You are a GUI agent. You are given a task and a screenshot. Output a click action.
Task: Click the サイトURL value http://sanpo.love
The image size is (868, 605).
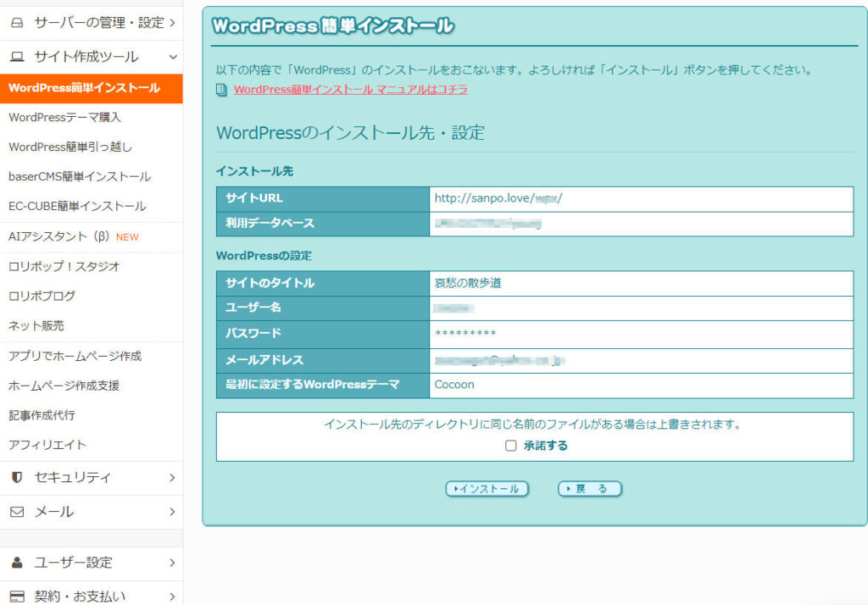point(498,198)
